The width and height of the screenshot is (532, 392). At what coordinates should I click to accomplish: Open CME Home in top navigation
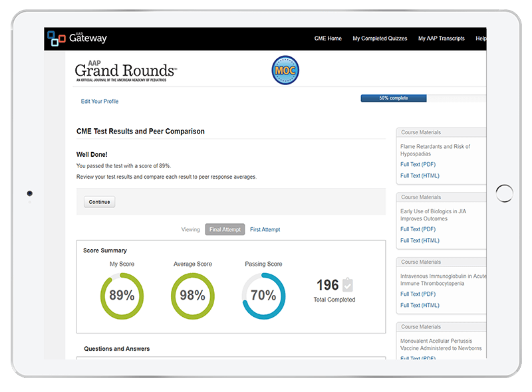(x=328, y=39)
